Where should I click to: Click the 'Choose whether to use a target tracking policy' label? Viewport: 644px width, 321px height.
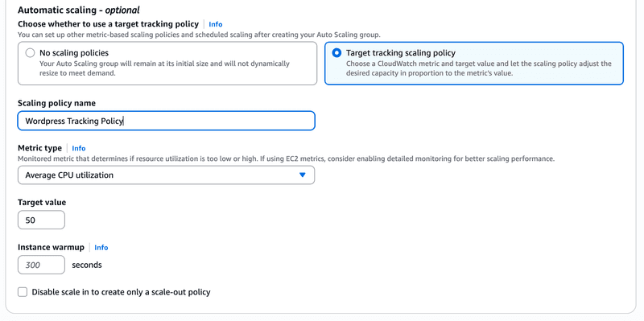(x=108, y=24)
